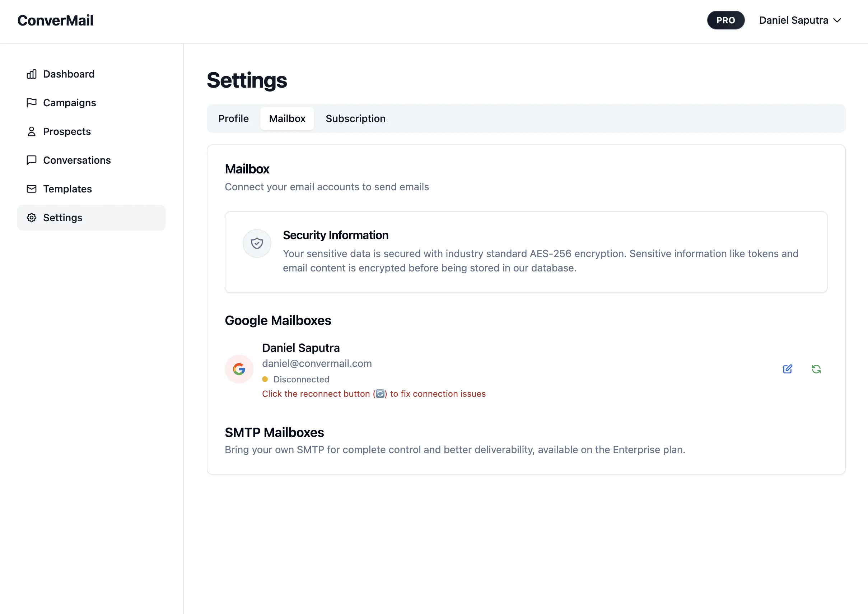Image resolution: width=868 pixels, height=614 pixels.
Task: Click the Campaigns flag icon
Action: point(31,103)
